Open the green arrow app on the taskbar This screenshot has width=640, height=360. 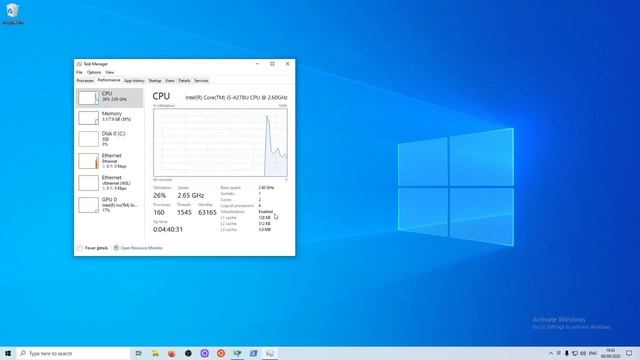(237, 353)
